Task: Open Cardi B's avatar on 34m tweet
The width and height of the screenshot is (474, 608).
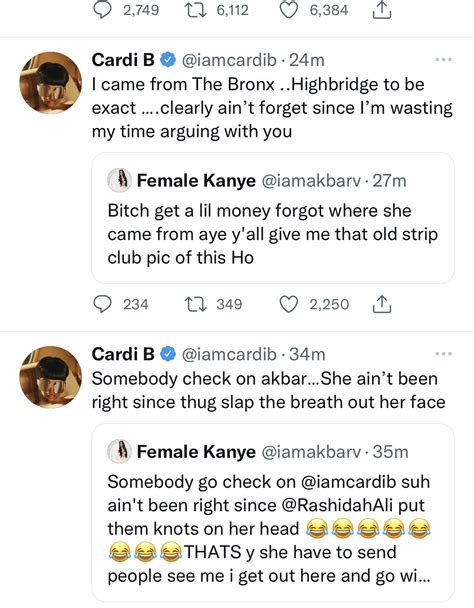Action: [x=51, y=377]
